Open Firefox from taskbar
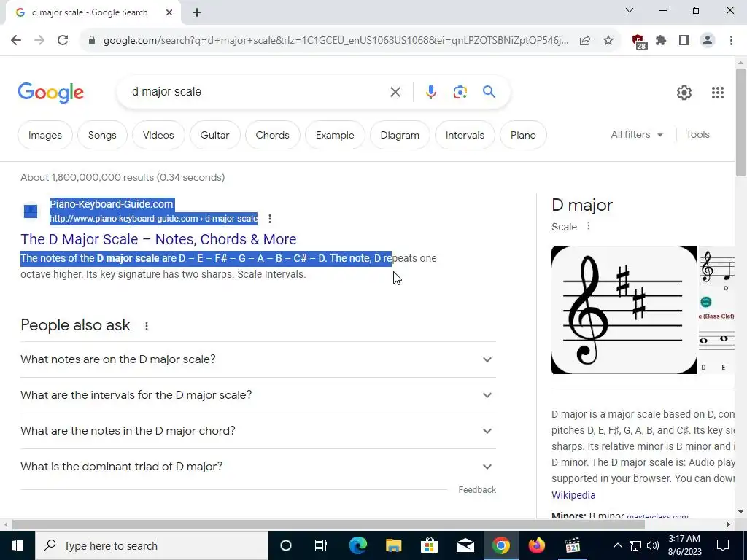The height and width of the screenshot is (560, 747). (536, 545)
